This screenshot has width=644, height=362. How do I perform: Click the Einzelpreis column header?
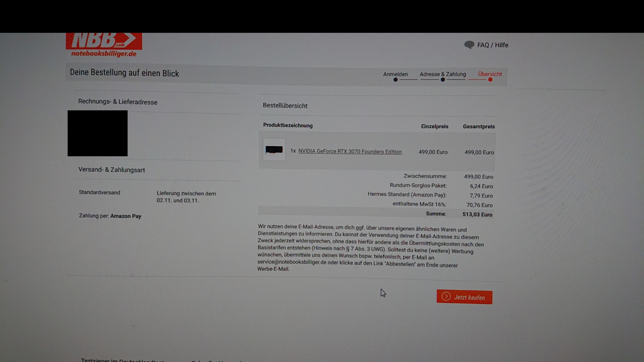(435, 126)
